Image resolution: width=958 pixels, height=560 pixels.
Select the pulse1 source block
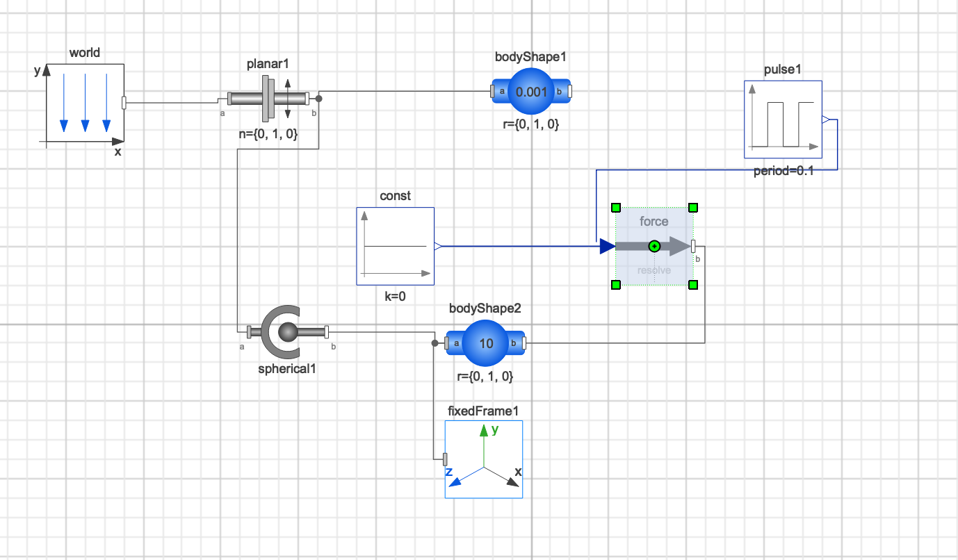click(783, 120)
